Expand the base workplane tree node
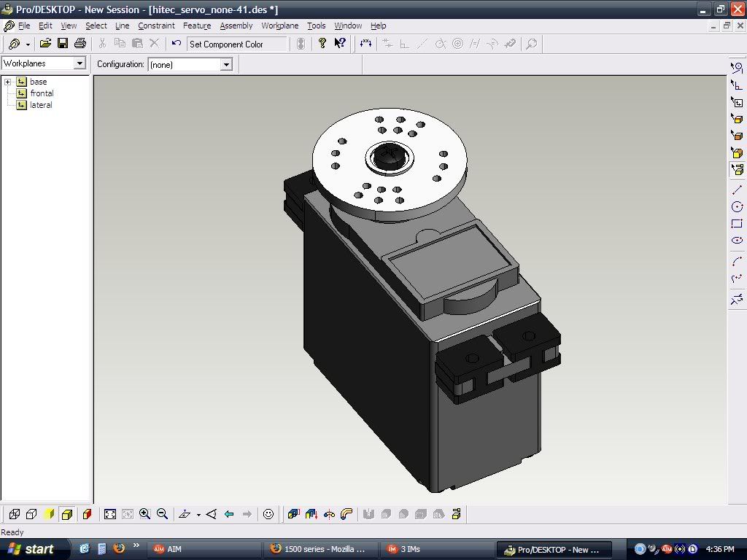Viewport: 747px width, 560px height. (7, 82)
